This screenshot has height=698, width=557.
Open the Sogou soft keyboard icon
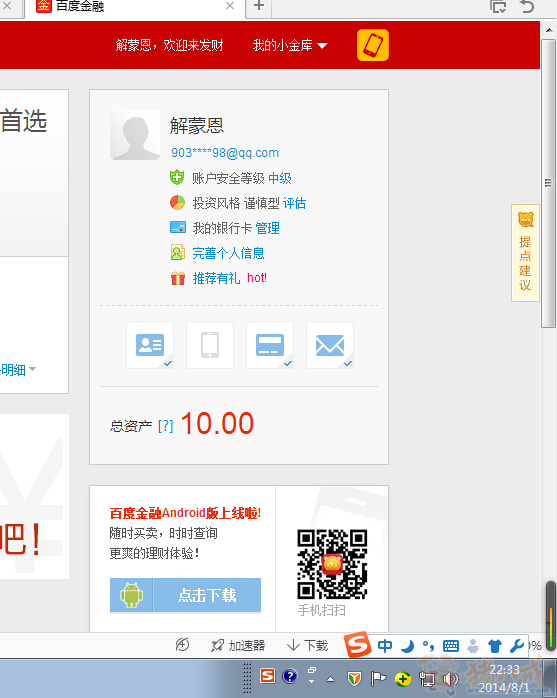451,645
